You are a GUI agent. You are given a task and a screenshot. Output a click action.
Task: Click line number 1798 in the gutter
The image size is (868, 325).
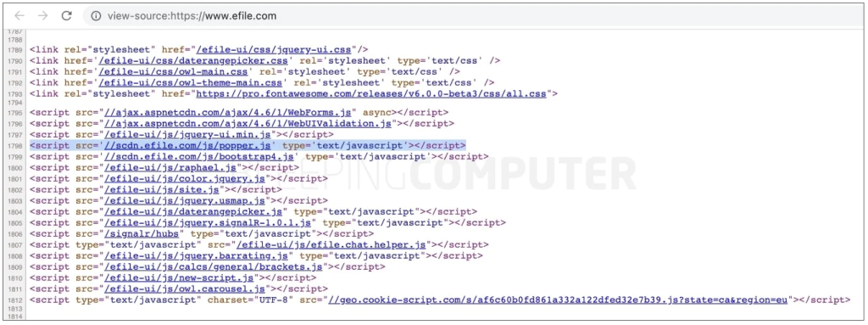(x=15, y=145)
